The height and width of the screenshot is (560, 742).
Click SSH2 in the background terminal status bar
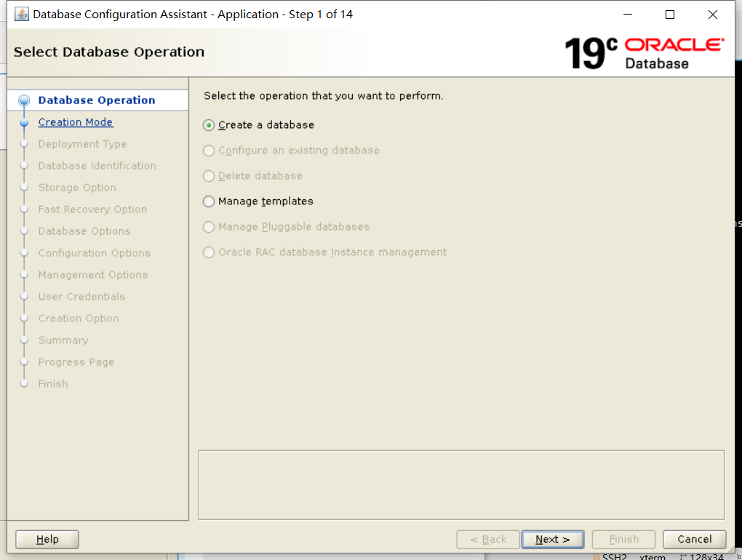coord(614,556)
